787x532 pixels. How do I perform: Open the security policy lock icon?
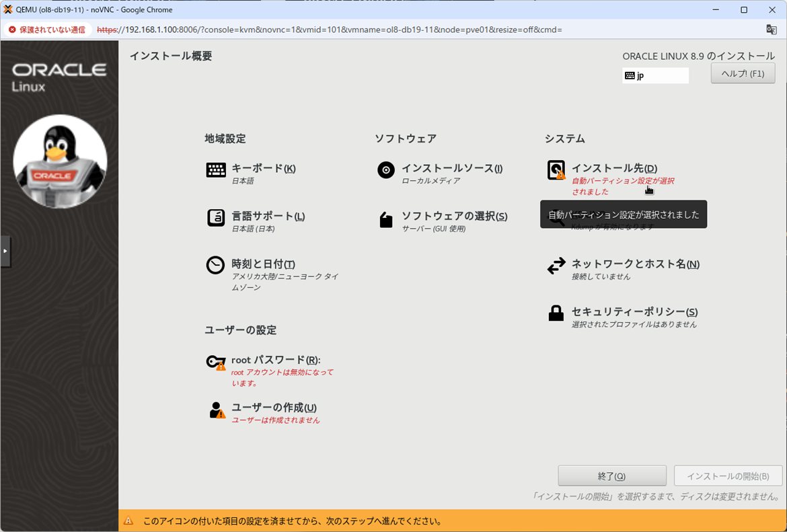[x=556, y=313]
